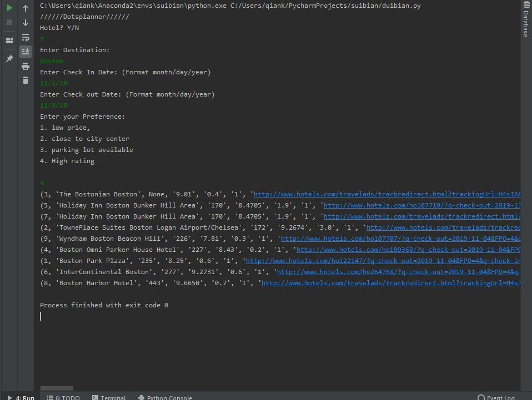Open the Event Log panel
The width and height of the screenshot is (532, 400).
pos(496,397)
